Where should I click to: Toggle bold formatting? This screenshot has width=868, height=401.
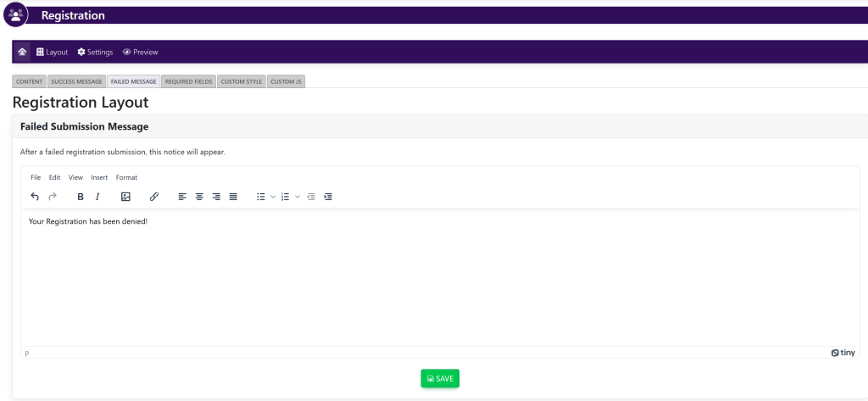point(81,197)
